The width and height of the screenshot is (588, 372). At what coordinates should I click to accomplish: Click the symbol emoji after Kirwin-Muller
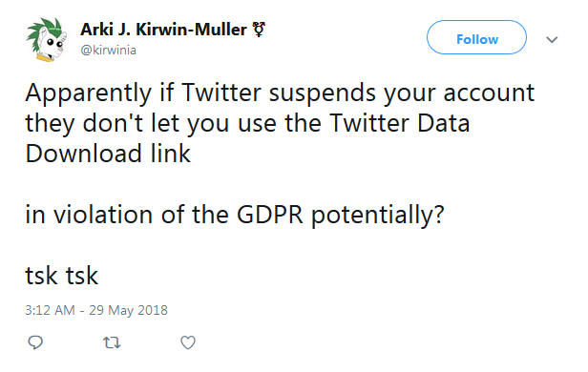259,30
